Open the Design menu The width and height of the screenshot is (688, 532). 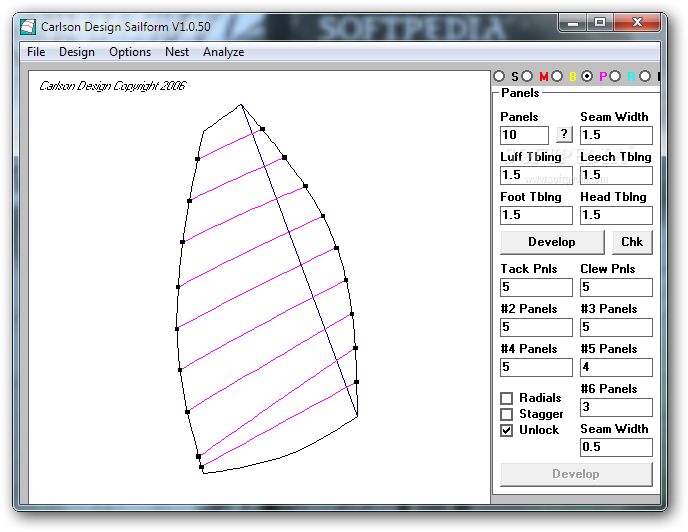[x=77, y=52]
